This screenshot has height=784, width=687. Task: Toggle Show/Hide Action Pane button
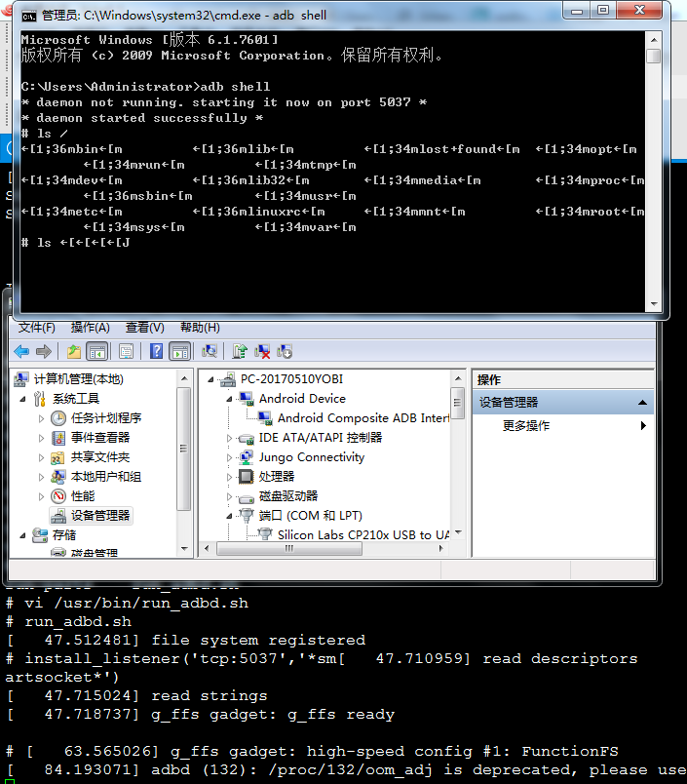180,351
